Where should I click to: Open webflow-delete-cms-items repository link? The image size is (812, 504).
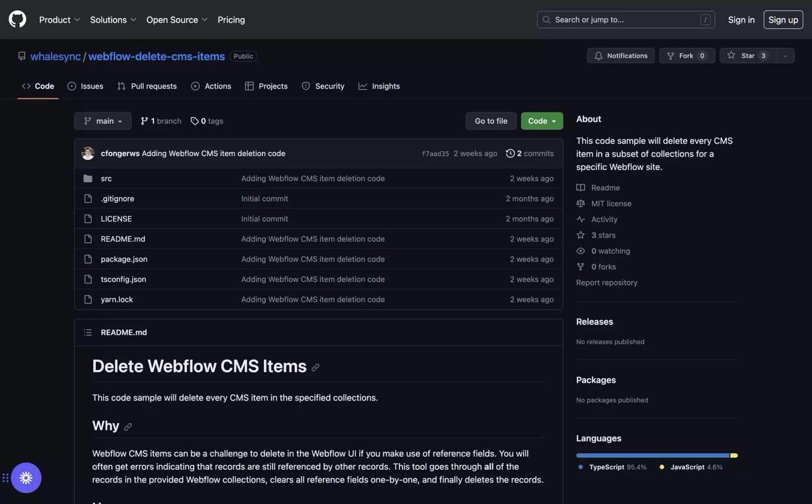pos(156,56)
